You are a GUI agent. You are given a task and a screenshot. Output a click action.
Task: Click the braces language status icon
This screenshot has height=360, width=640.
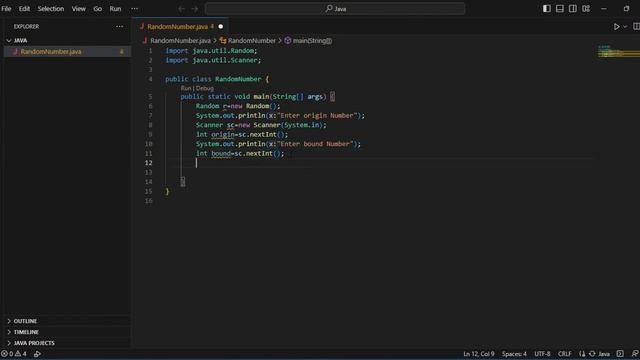[582, 354]
